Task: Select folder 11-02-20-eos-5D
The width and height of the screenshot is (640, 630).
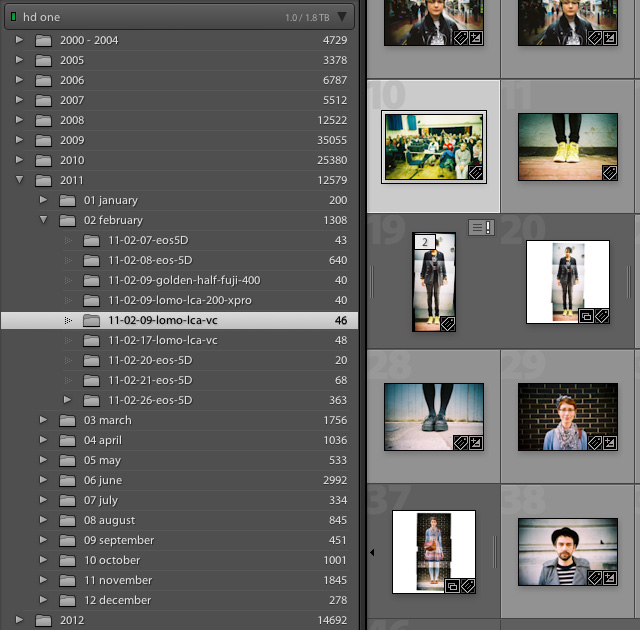Action: pyautogui.click(x=180, y=360)
